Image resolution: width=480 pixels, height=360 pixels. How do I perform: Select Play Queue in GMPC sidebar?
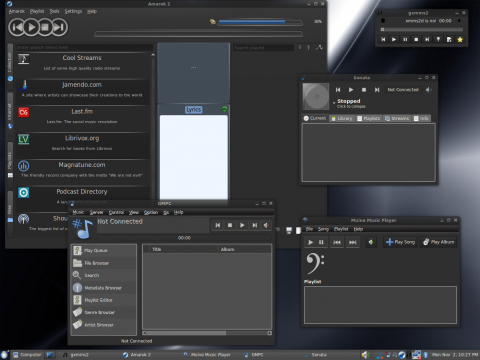(104, 250)
